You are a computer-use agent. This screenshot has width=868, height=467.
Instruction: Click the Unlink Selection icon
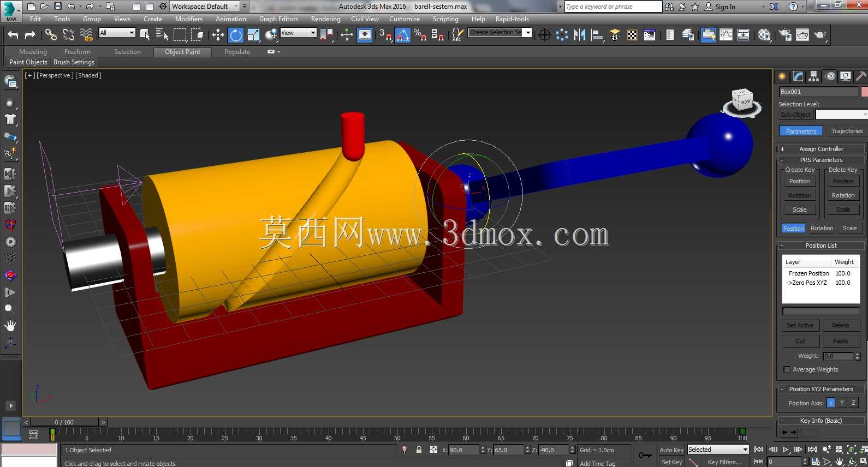point(68,35)
